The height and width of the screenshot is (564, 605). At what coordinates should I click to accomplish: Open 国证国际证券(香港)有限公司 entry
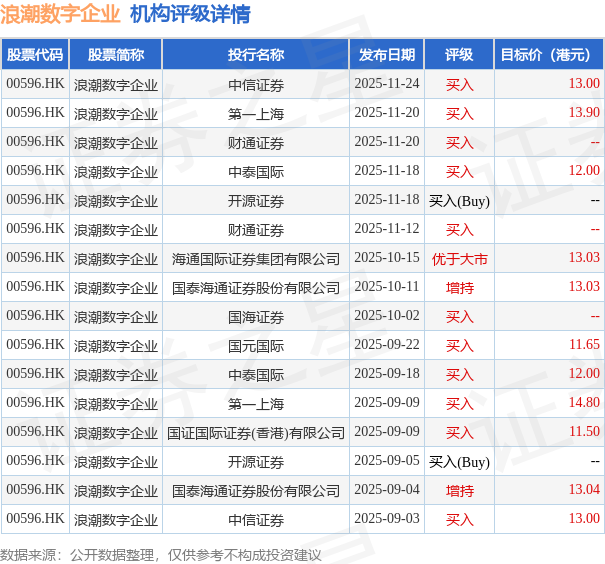pos(256,432)
